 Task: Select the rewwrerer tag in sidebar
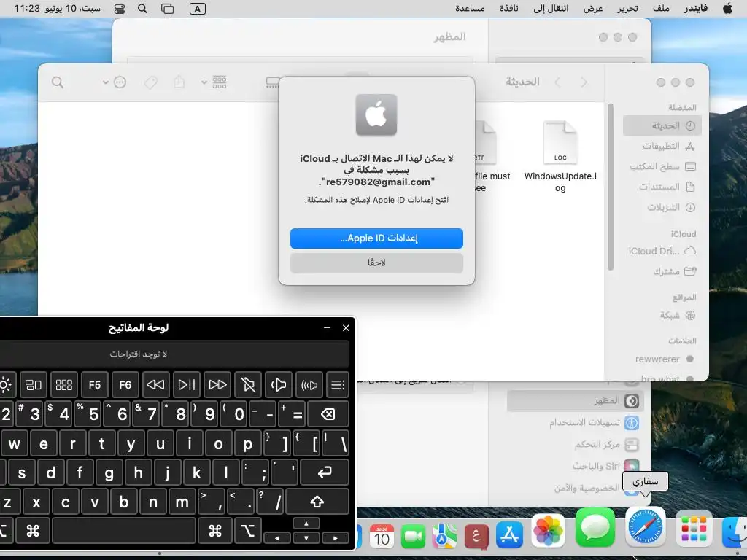[x=662, y=359]
